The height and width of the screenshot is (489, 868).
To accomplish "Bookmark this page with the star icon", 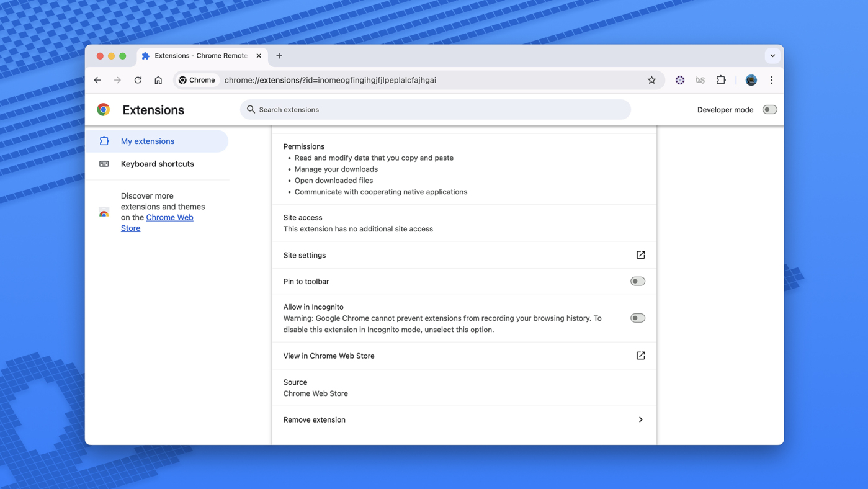I will [651, 80].
